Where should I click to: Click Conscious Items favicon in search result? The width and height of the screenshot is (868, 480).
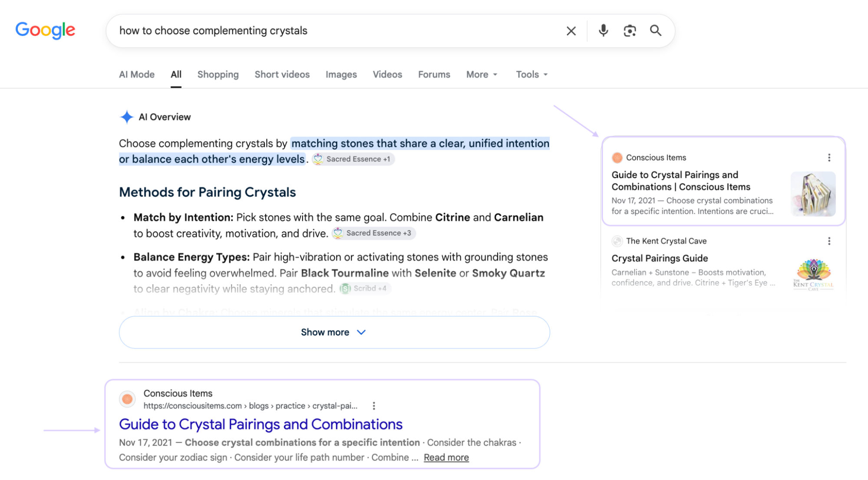click(127, 399)
